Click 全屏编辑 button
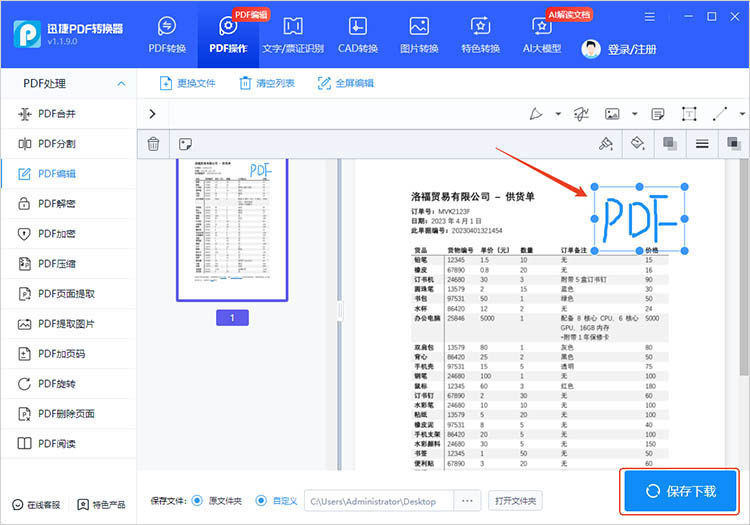This screenshot has height=525, width=750. pyautogui.click(x=346, y=83)
